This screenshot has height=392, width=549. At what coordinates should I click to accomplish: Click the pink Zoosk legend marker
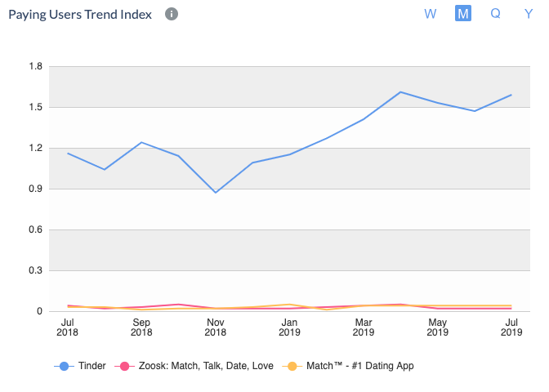point(124,367)
